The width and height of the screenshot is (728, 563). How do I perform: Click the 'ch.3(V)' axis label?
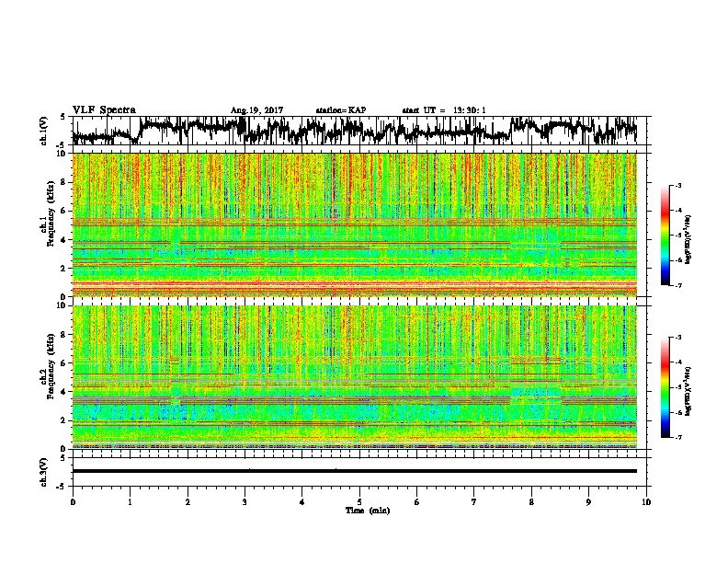pyautogui.click(x=43, y=473)
